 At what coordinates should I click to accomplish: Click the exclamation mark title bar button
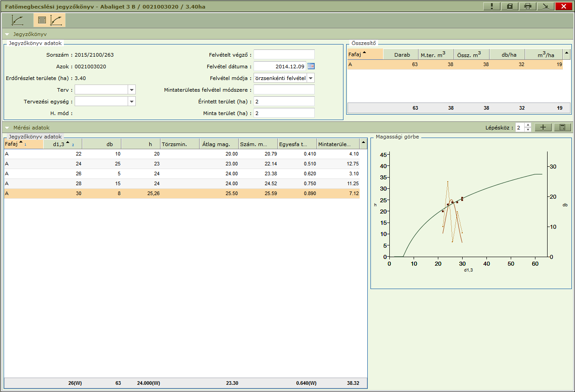[x=492, y=6]
